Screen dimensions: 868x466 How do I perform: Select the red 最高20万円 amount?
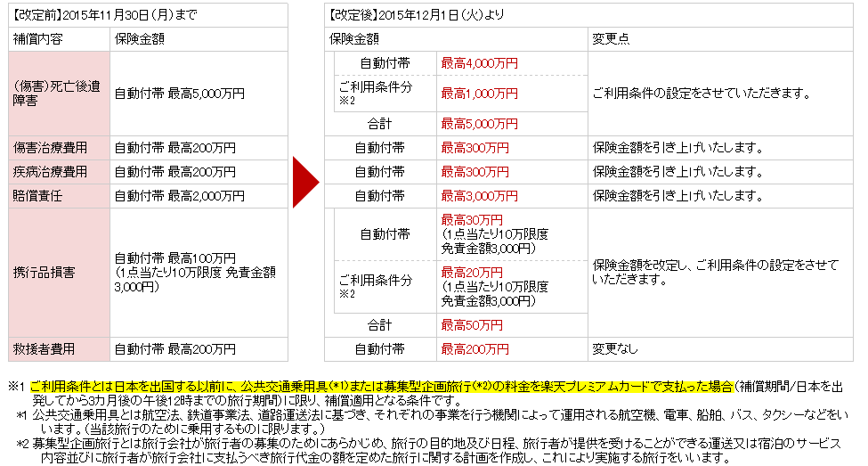472,273
